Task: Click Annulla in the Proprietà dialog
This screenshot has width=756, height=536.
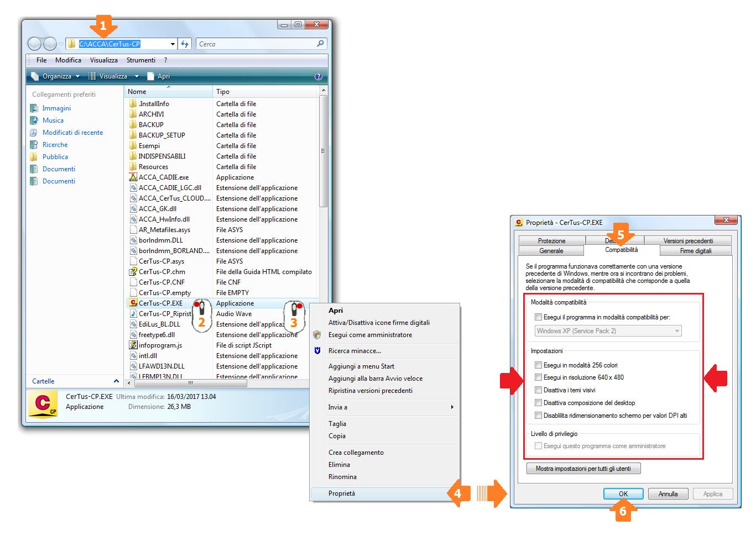Action: (x=668, y=494)
